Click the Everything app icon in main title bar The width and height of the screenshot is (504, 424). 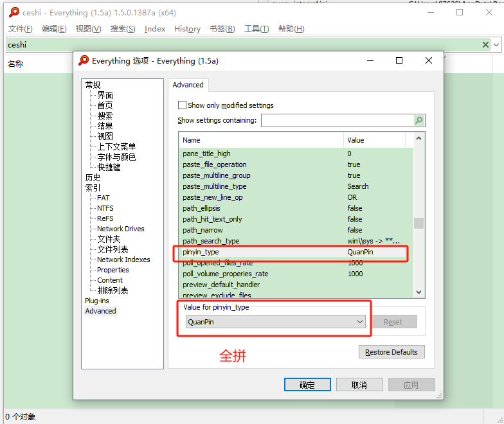coord(14,12)
